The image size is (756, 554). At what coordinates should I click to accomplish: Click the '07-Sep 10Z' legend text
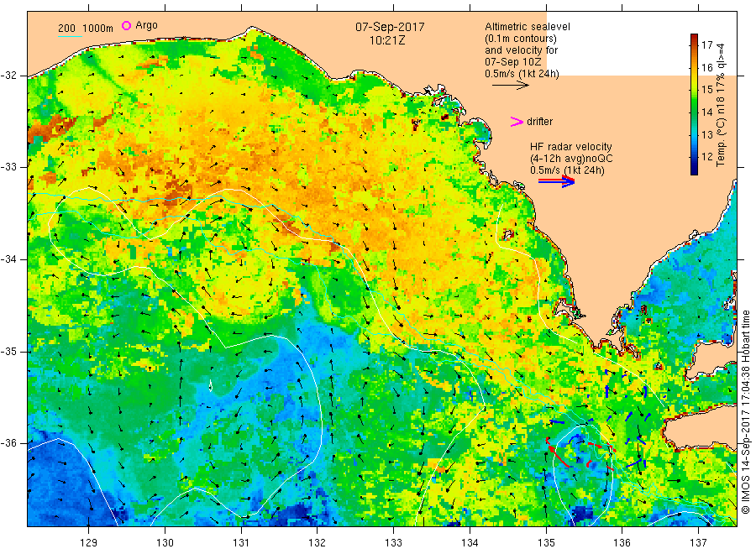point(513,62)
